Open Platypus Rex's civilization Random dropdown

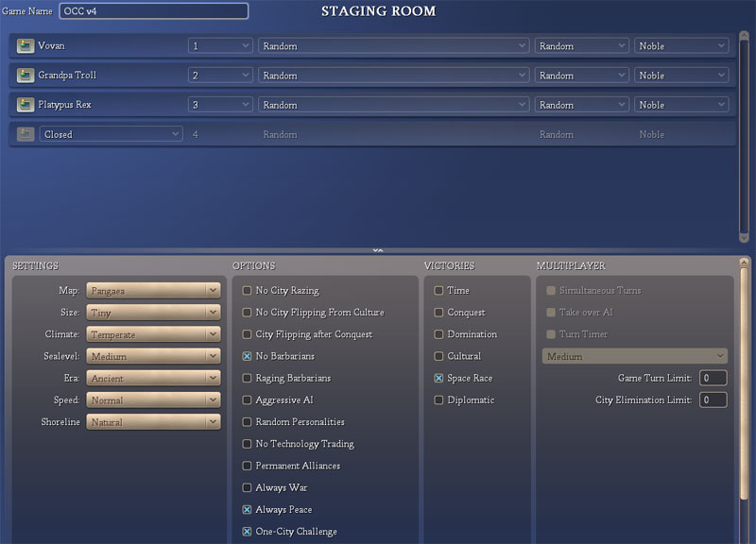[x=393, y=105]
